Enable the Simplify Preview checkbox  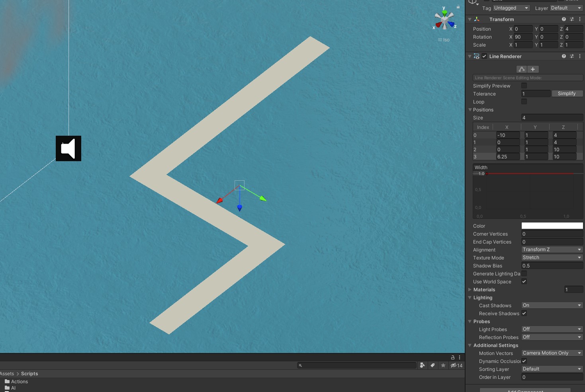point(524,86)
